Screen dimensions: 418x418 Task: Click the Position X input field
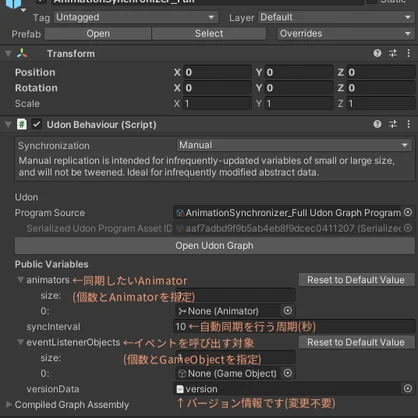217,72
